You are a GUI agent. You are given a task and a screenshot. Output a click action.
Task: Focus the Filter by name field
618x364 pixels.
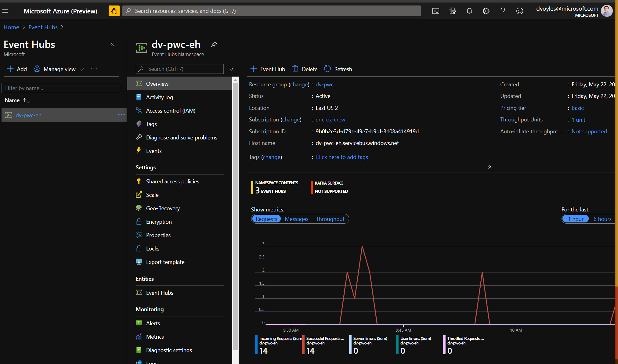61,88
